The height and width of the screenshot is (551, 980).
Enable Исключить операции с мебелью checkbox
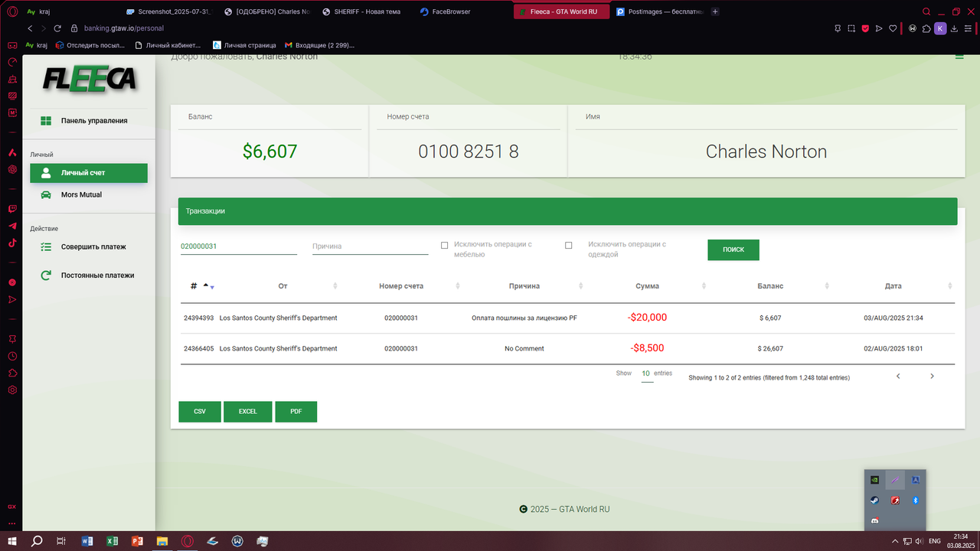pos(444,246)
